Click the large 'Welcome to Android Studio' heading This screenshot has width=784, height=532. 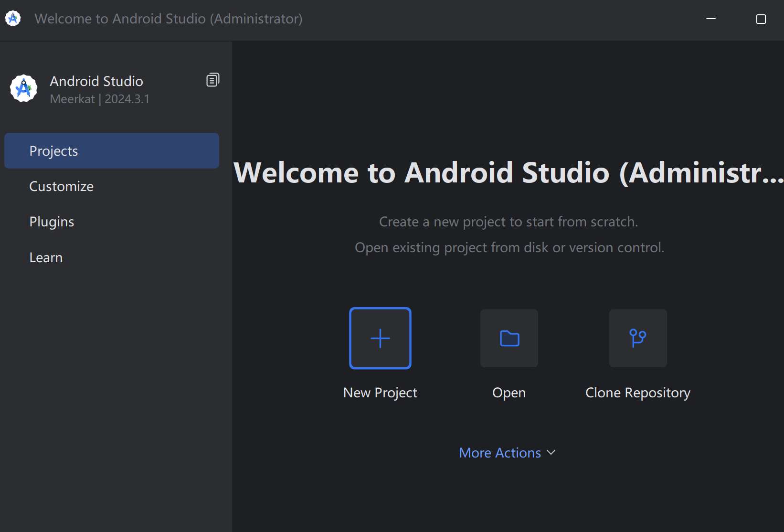tap(508, 172)
